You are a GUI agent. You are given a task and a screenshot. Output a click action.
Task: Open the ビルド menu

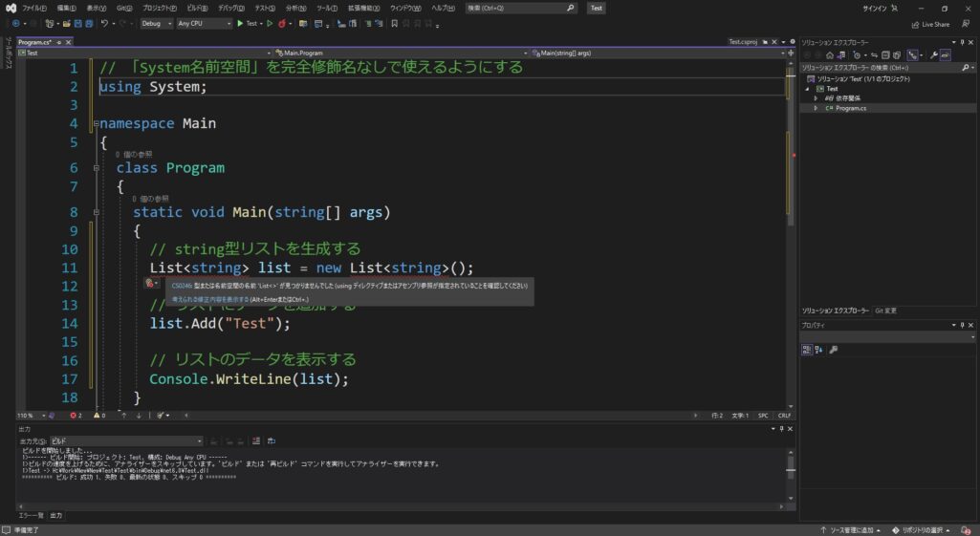point(197,8)
